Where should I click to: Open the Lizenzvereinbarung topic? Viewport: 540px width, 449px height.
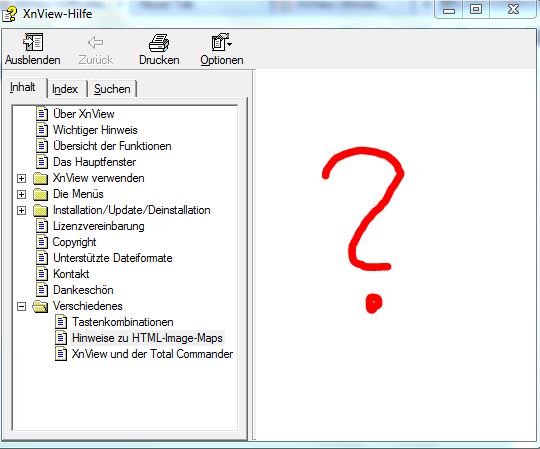coord(98,226)
